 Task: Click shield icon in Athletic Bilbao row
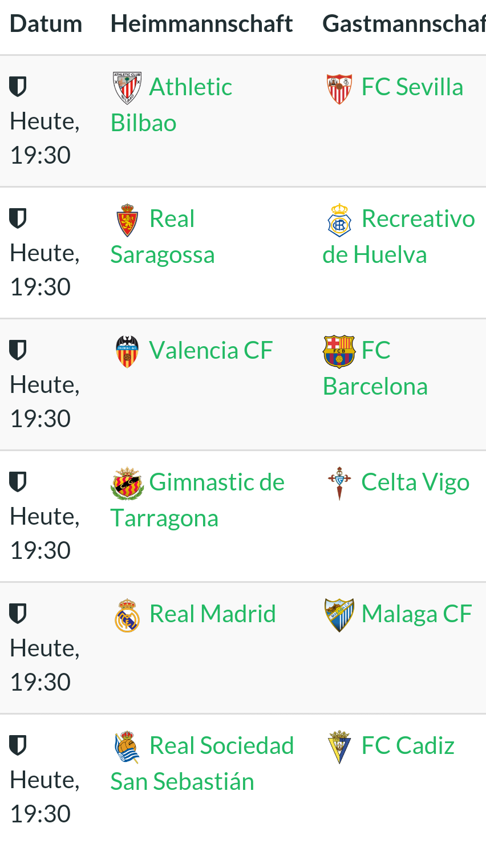[18, 87]
